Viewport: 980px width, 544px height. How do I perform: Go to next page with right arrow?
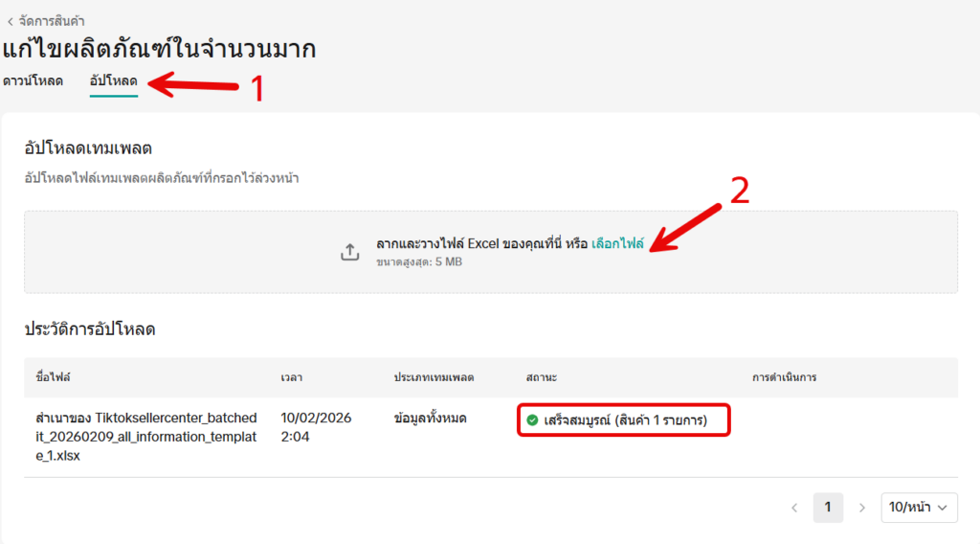861,508
